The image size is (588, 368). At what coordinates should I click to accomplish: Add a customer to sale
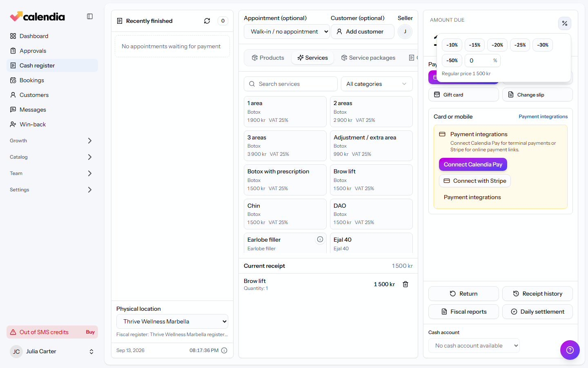coord(363,31)
